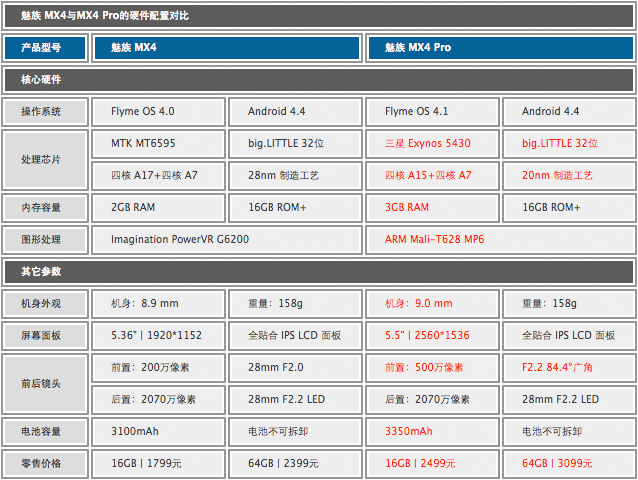Screen dimensions: 638x480
Task: Click the 魅族 MX4 Pro column header
Action: [x=501, y=48]
